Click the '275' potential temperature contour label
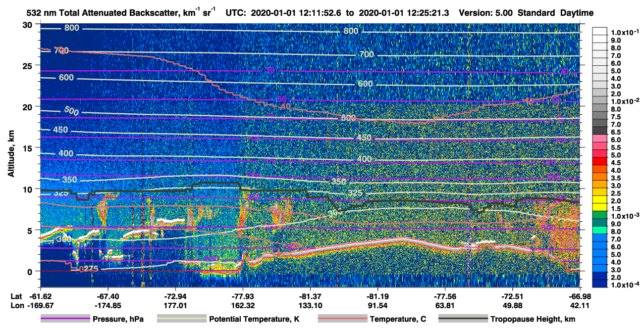The height and width of the screenshot is (330, 644). (x=90, y=269)
